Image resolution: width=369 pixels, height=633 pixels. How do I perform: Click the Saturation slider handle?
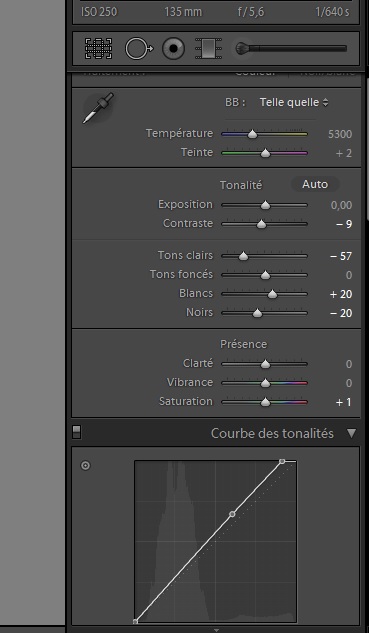(x=265, y=402)
